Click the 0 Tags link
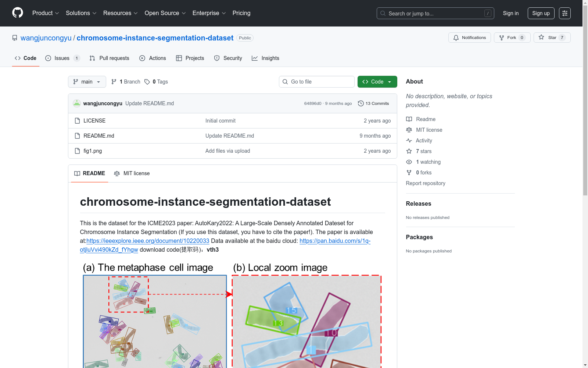The image size is (588, 368). coord(156,82)
